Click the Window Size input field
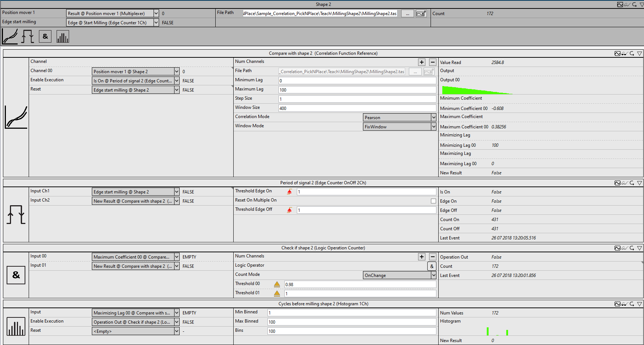This screenshot has width=644, height=345. pos(357,108)
